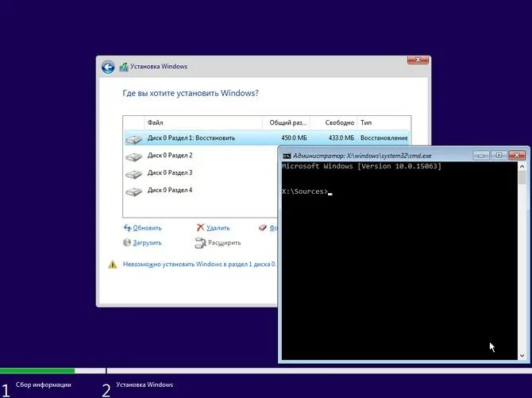The height and width of the screenshot is (398, 532).
Task: Click the 433.0 МБ free space cell
Action: [x=341, y=138]
